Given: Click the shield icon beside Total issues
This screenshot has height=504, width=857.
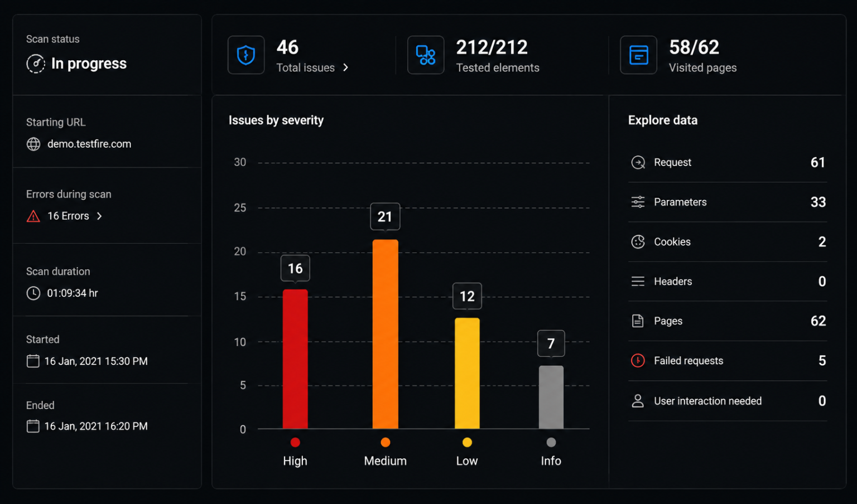Looking at the screenshot, I should (246, 55).
